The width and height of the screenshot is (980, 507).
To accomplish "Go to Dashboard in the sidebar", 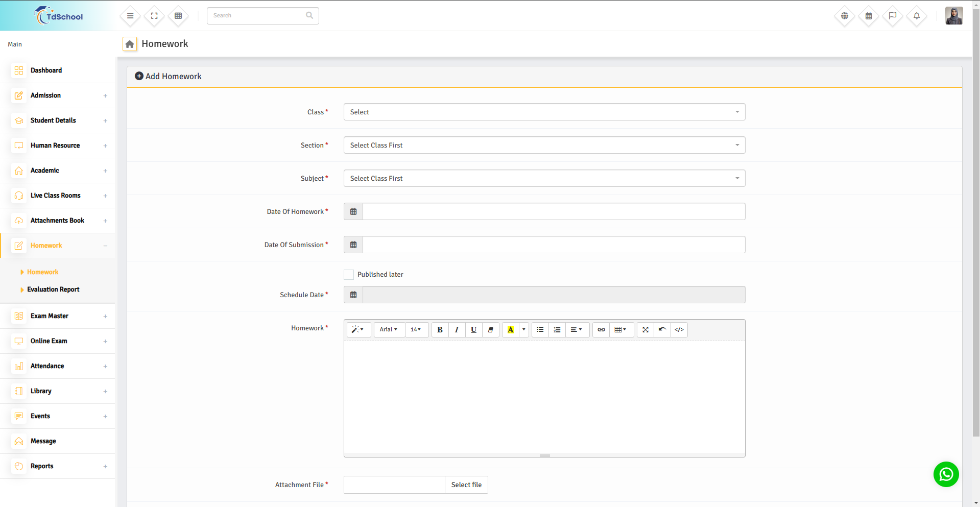I will click(x=46, y=70).
